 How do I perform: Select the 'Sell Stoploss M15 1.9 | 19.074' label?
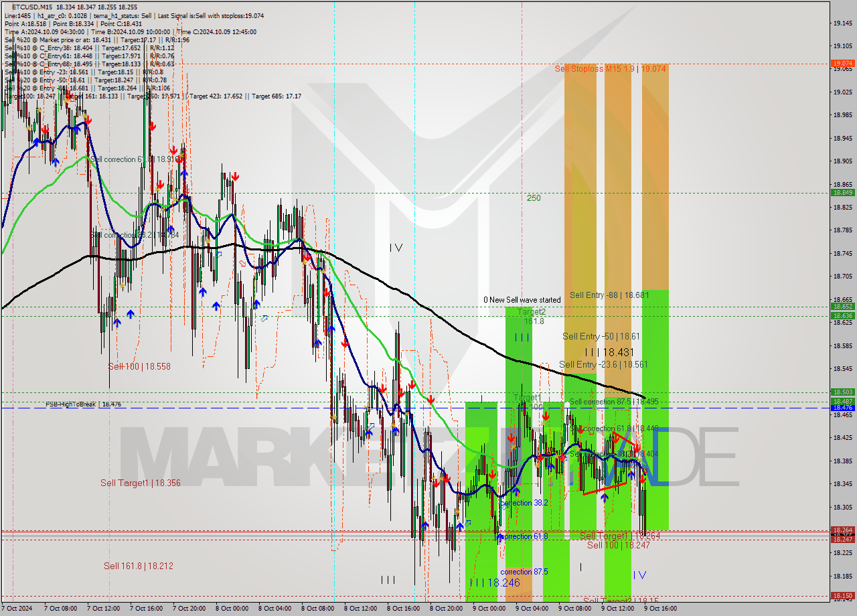tap(611, 69)
